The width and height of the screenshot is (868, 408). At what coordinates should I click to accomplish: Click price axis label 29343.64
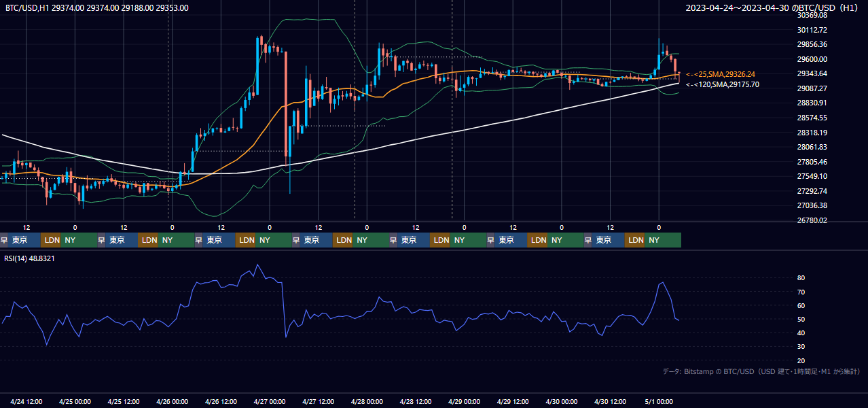click(x=812, y=73)
